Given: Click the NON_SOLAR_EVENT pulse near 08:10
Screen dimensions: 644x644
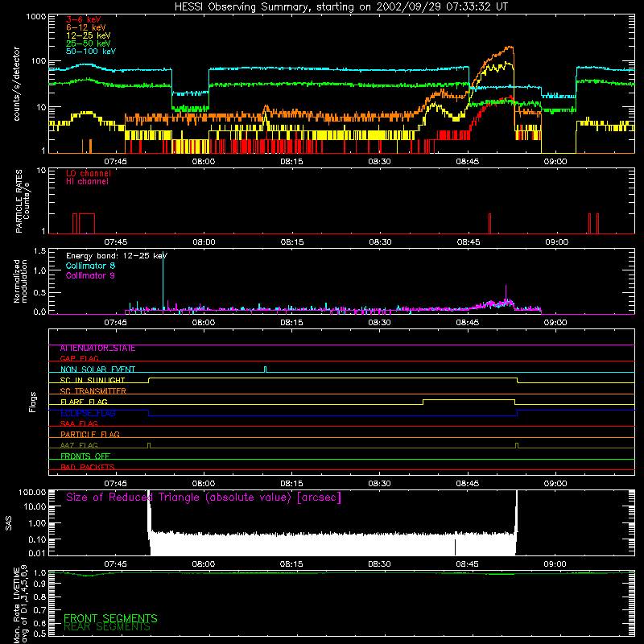Looking at the screenshot, I should (266, 369).
